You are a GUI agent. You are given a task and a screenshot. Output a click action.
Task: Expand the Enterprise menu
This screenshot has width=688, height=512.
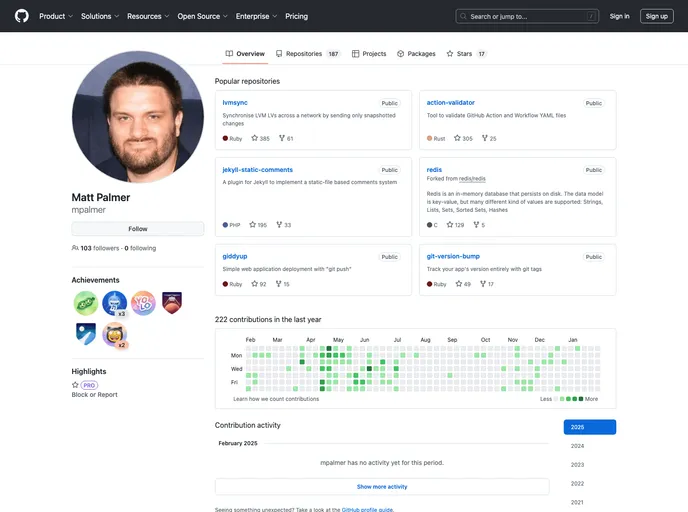click(x=256, y=16)
